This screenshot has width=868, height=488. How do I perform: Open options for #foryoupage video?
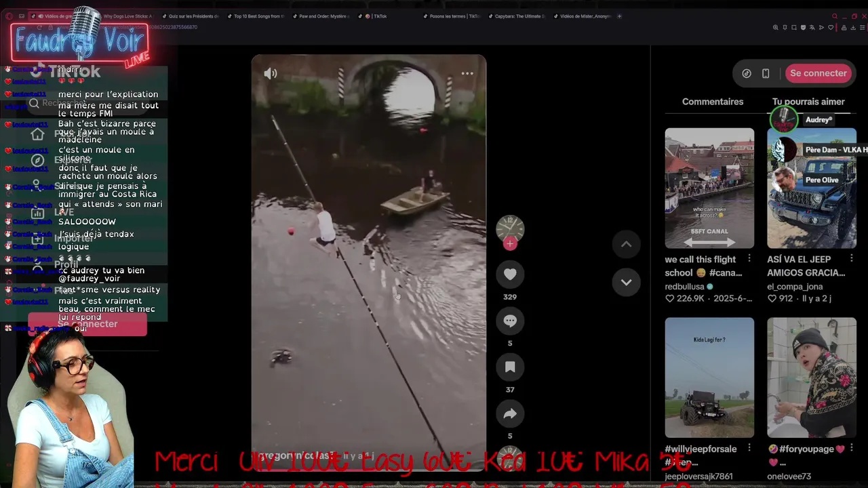852,448
